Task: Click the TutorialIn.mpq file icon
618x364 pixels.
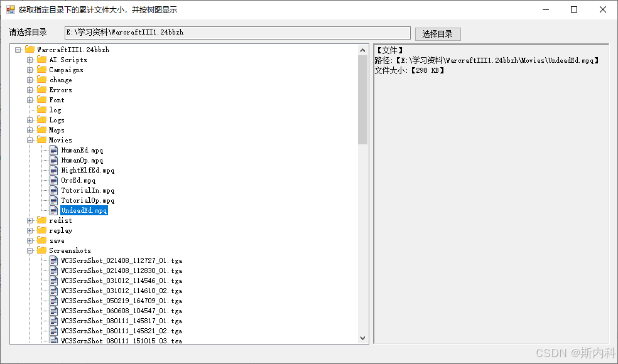Action: tap(53, 190)
